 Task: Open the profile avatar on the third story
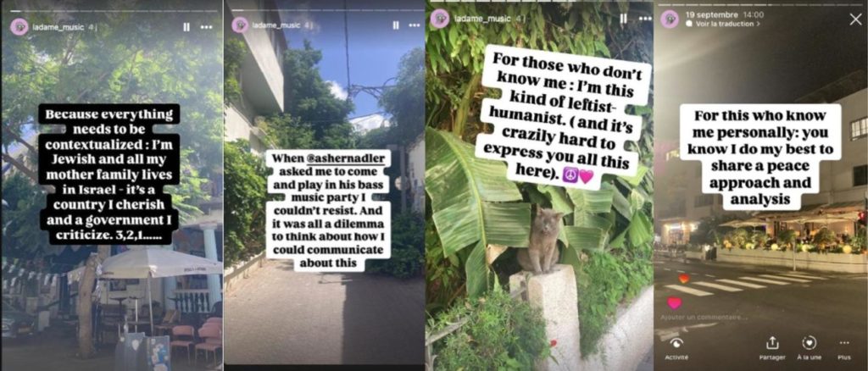tap(440, 19)
